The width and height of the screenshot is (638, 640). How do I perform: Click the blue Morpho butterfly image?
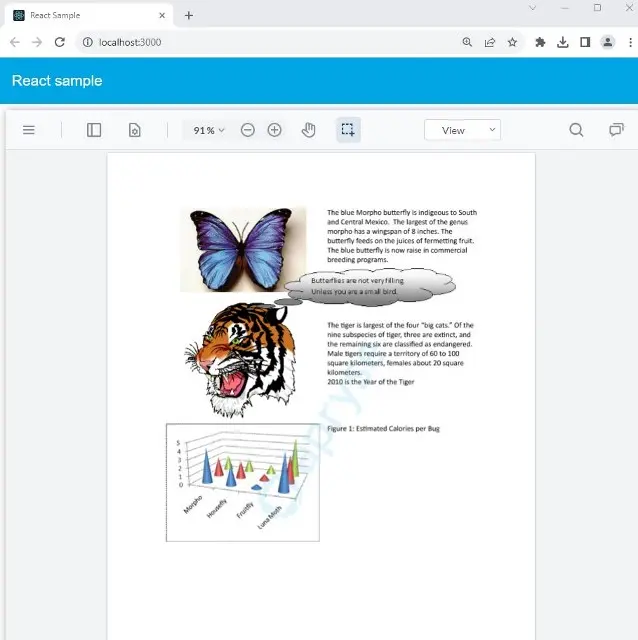(243, 249)
